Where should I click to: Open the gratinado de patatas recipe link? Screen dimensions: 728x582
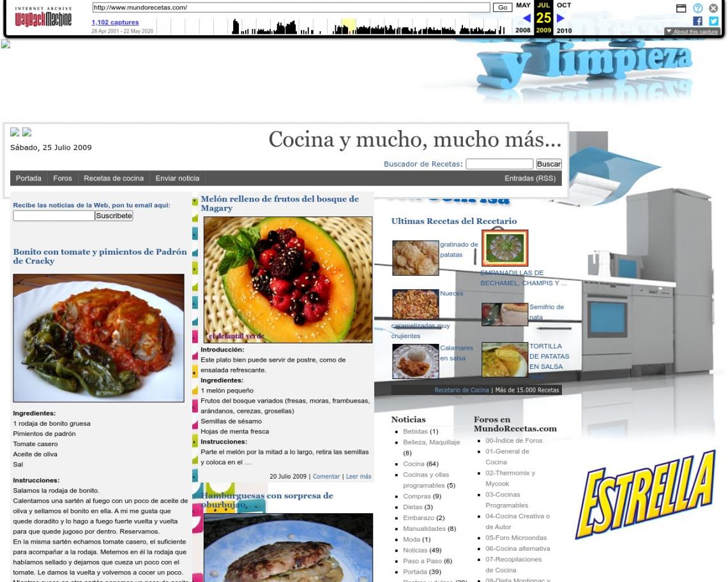pos(459,250)
